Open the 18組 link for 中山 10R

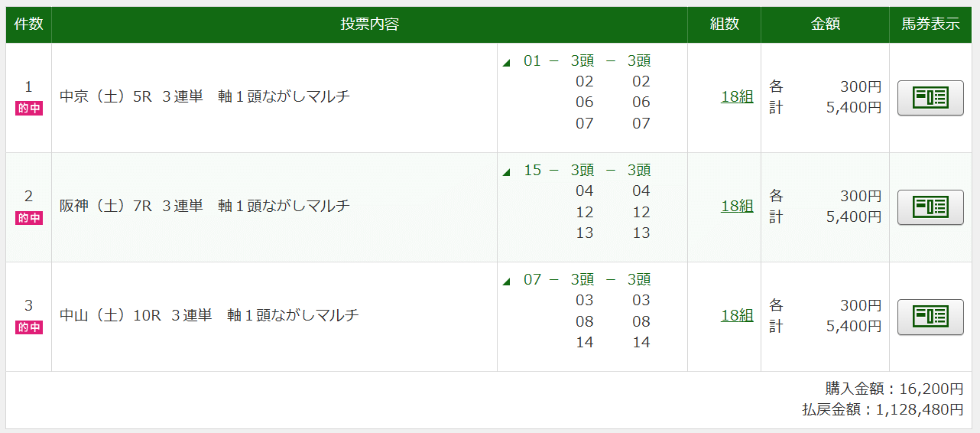point(736,316)
